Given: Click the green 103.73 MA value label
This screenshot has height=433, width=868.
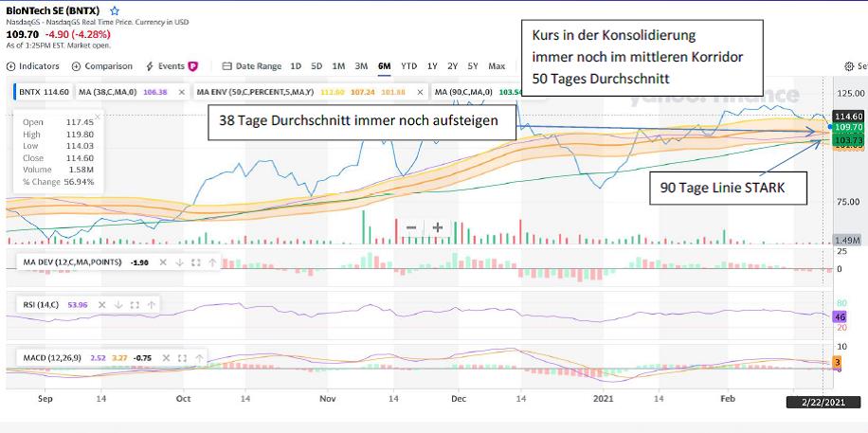Looking at the screenshot, I should (849, 140).
